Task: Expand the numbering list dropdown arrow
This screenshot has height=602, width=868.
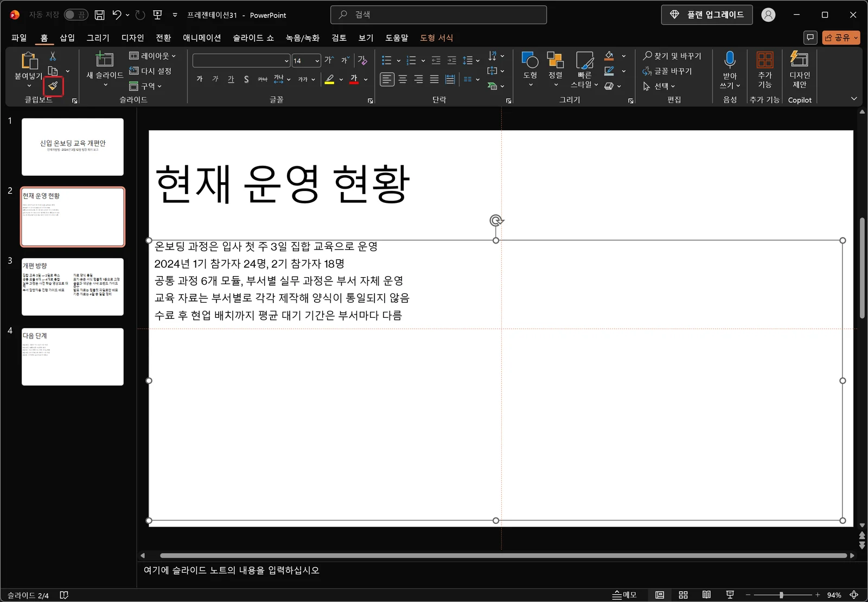Action: coord(423,61)
